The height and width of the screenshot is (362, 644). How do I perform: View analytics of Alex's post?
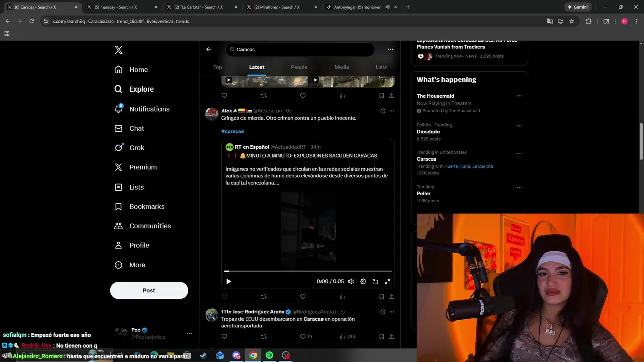(342, 297)
